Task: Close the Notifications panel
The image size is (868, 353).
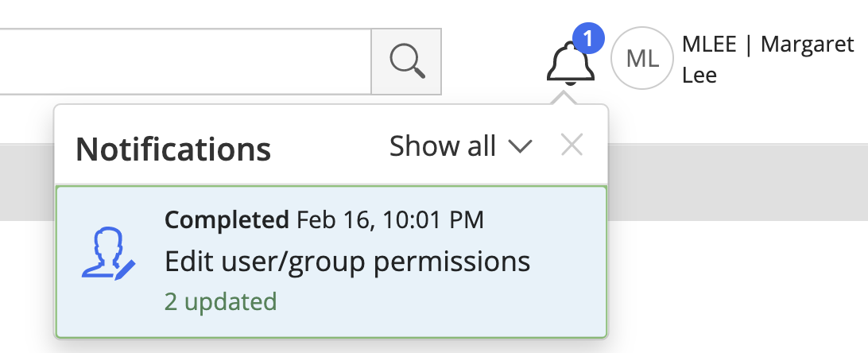Action: point(572,145)
